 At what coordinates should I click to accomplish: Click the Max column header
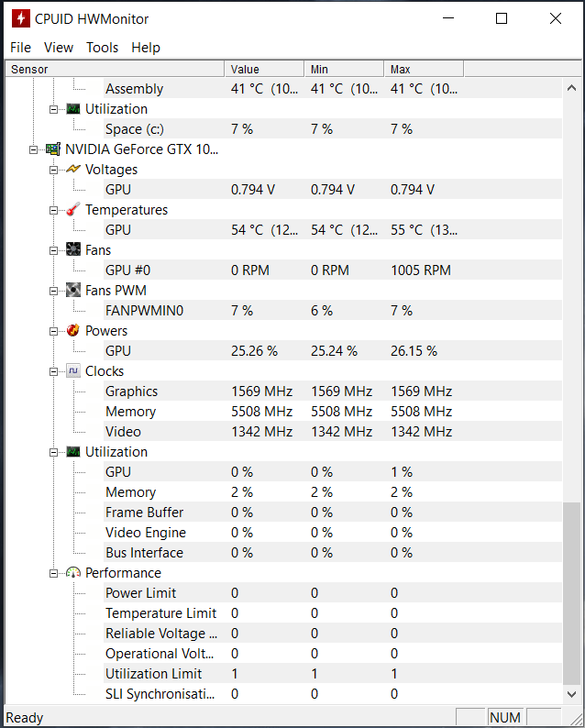(422, 69)
